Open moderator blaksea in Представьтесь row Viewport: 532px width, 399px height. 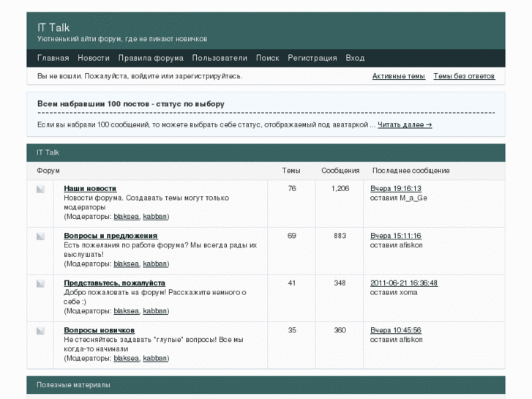pyautogui.click(x=126, y=310)
